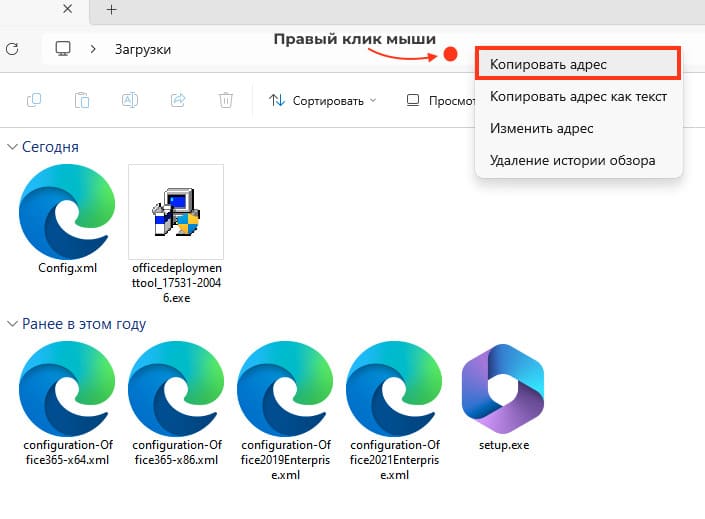Screen dimensions: 705x519
Task: Click the Ранее в этом году header text
Action: [84, 324]
